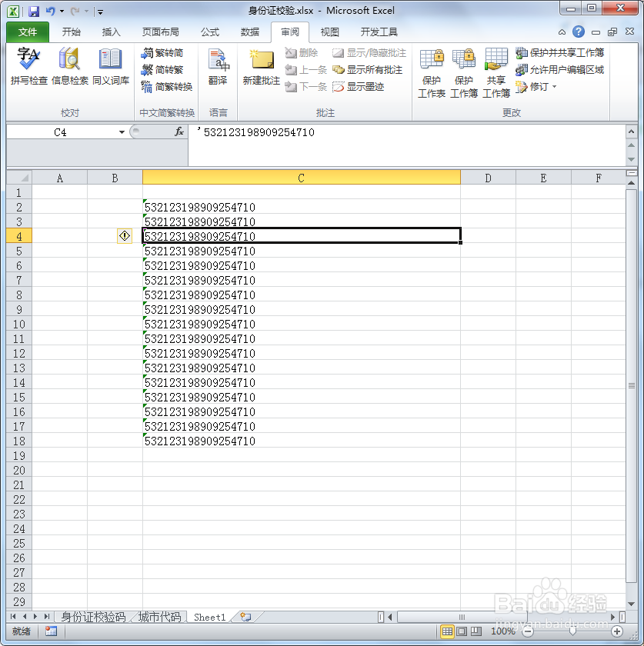Switch to the 视图 tab
Viewport: 644px width, 646px height.
(x=329, y=32)
